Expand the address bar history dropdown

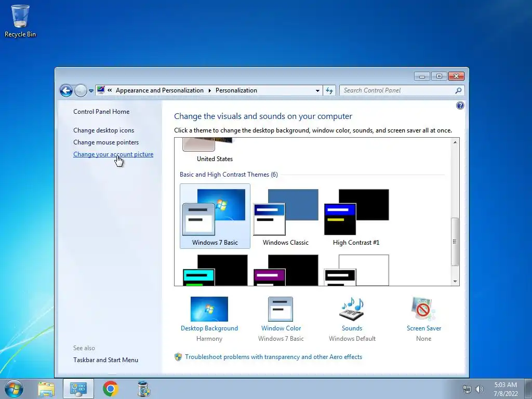coord(317,90)
